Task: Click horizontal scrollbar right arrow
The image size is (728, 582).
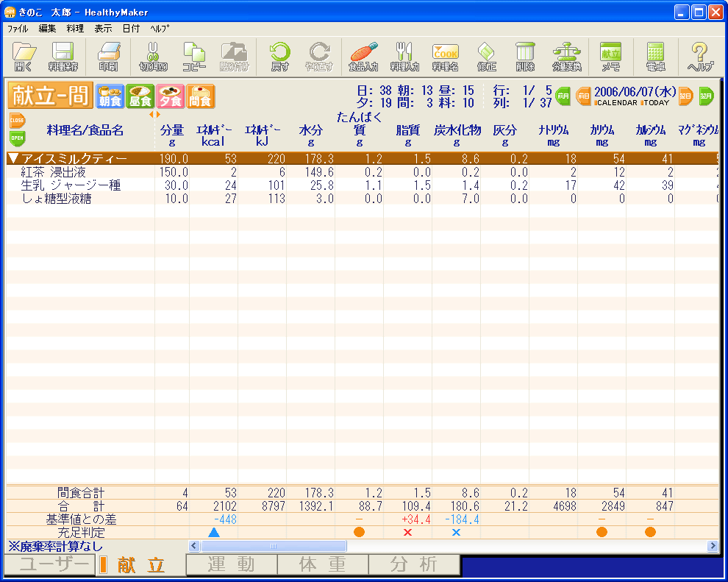Action: coord(713,546)
